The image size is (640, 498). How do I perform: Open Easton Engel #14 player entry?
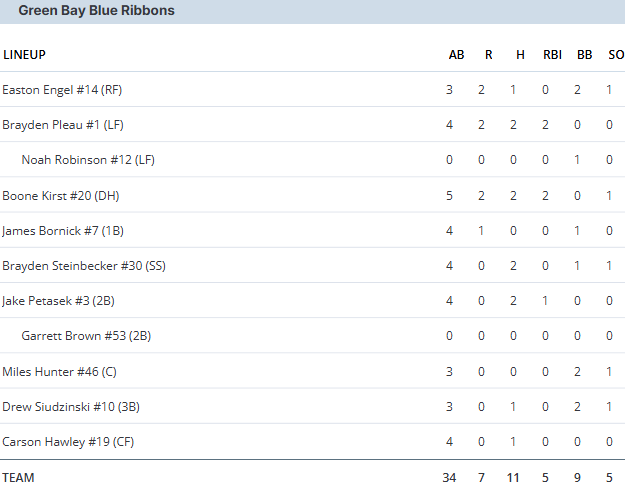(x=62, y=90)
